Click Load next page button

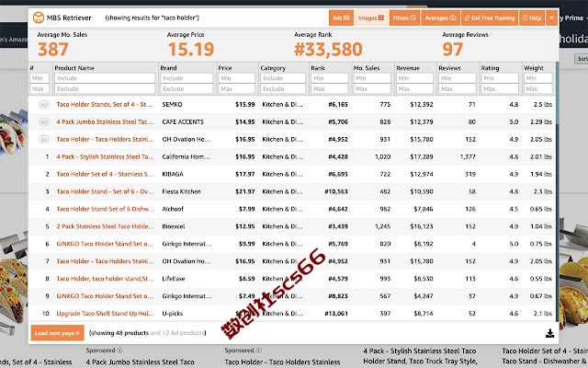[57, 333]
